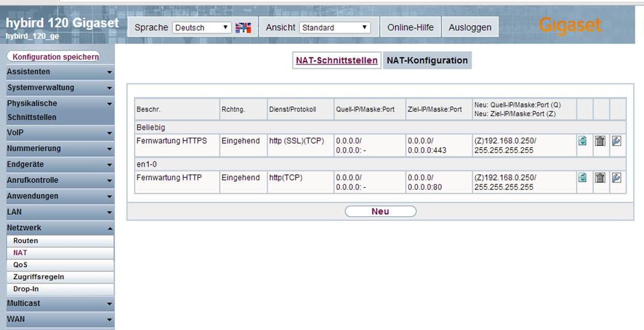
Task: Click Eingehend in the Fernwartung HTTPS row
Action: (x=241, y=141)
